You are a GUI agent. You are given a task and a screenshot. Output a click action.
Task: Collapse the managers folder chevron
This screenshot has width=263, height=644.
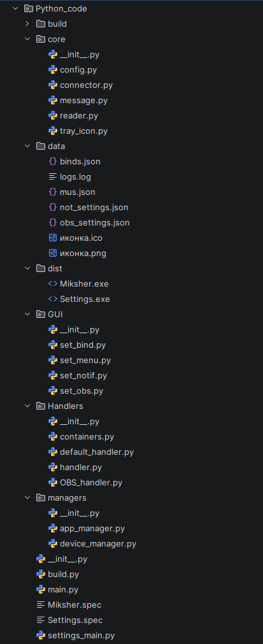point(27,497)
